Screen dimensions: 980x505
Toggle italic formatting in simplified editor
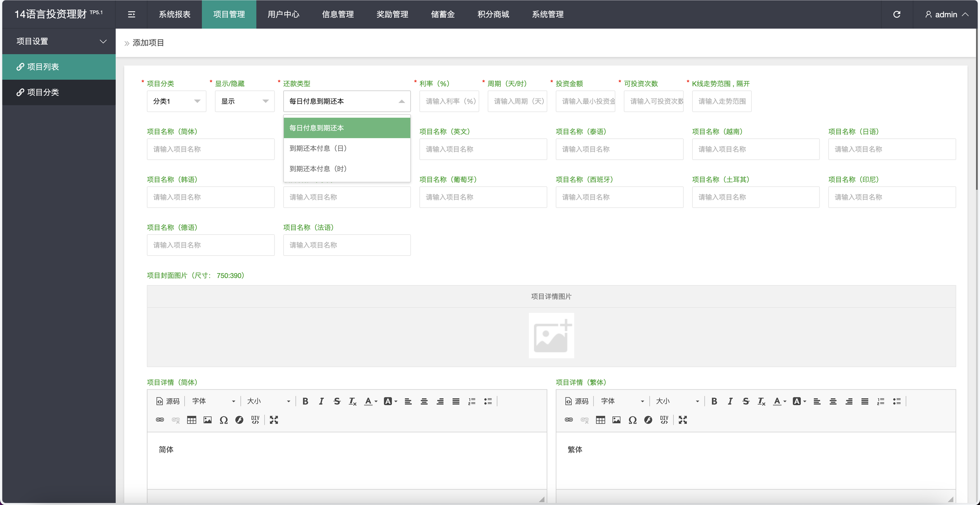321,401
